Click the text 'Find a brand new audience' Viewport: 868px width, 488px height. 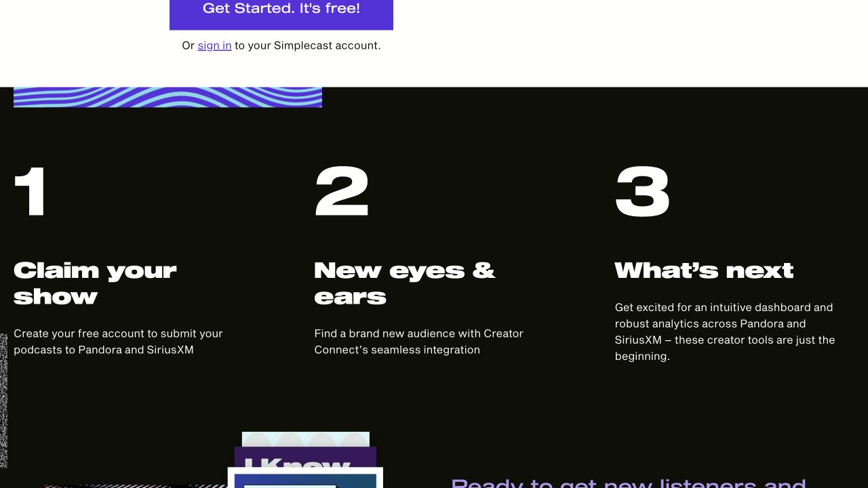click(384, 333)
